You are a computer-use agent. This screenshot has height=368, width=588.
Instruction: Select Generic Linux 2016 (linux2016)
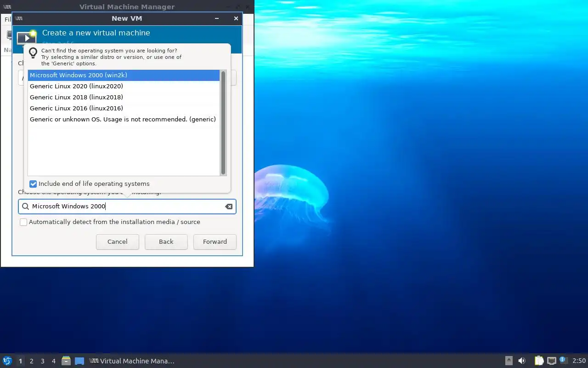tap(124, 109)
